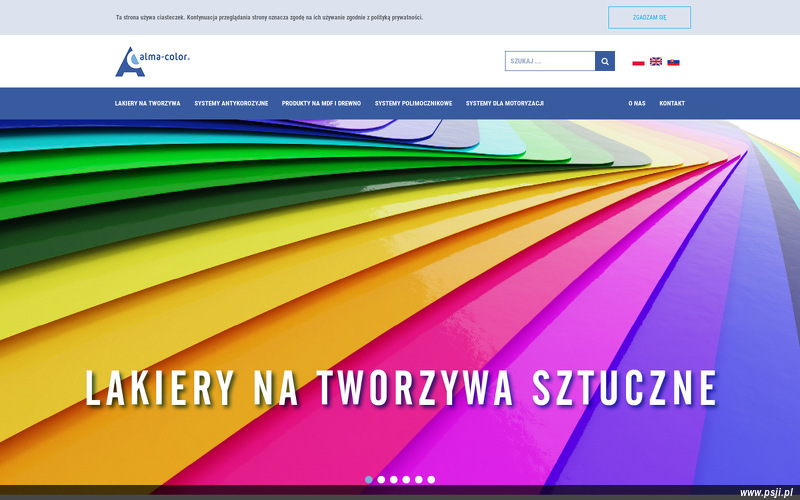
Task: Open Produkty na MDF i drewno menu
Action: coord(321,104)
